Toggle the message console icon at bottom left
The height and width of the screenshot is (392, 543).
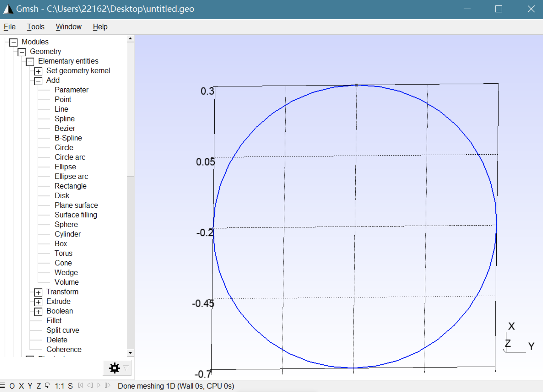pyautogui.click(x=3, y=385)
